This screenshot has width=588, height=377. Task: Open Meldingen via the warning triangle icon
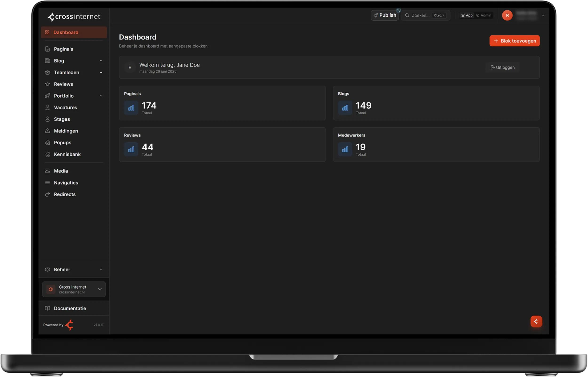point(48,131)
